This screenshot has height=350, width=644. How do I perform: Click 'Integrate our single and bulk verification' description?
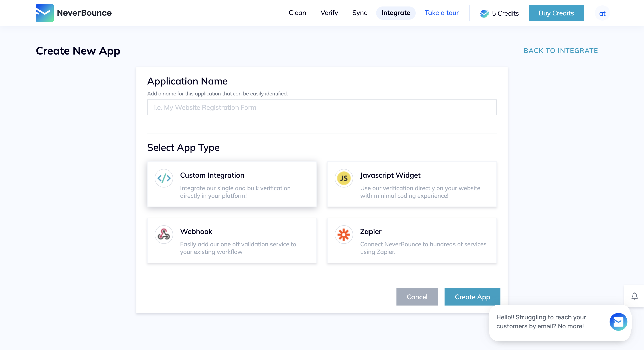[x=235, y=192]
